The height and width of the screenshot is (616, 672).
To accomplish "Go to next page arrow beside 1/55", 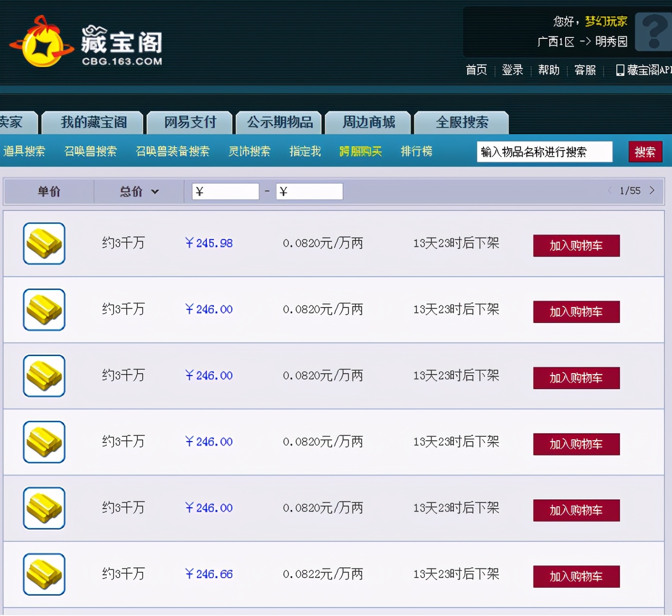I will 652,190.
